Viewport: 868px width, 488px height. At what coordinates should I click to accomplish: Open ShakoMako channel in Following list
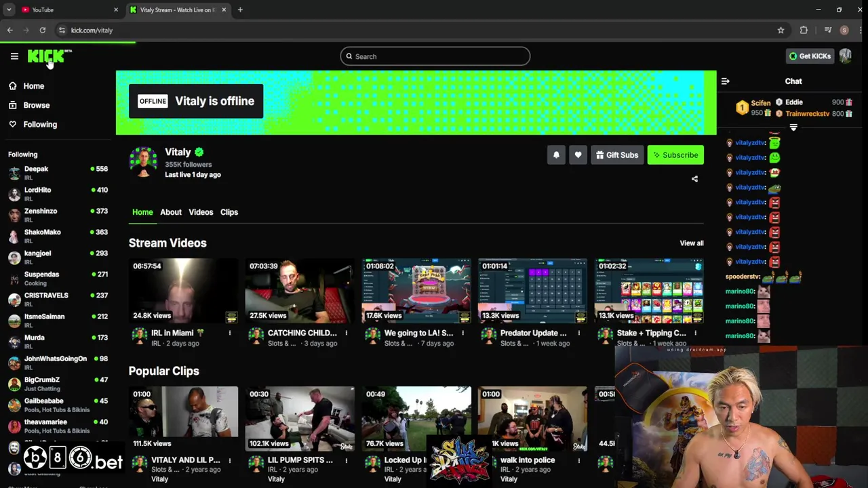[58, 236]
